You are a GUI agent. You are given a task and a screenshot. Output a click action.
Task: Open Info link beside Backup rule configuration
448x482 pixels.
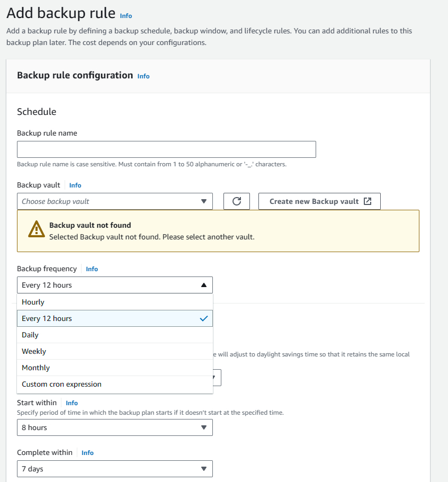pyautogui.click(x=144, y=76)
